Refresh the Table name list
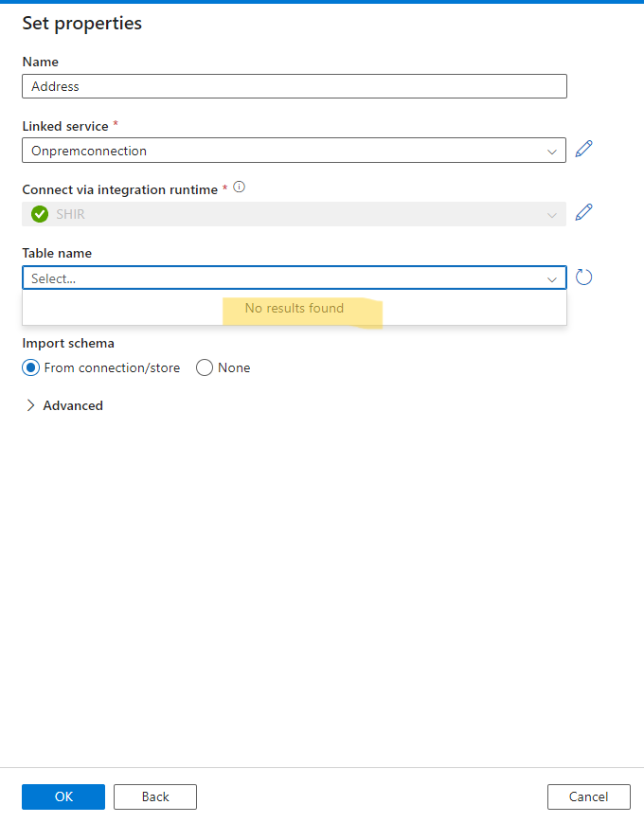The image size is (644, 823). tap(583, 277)
